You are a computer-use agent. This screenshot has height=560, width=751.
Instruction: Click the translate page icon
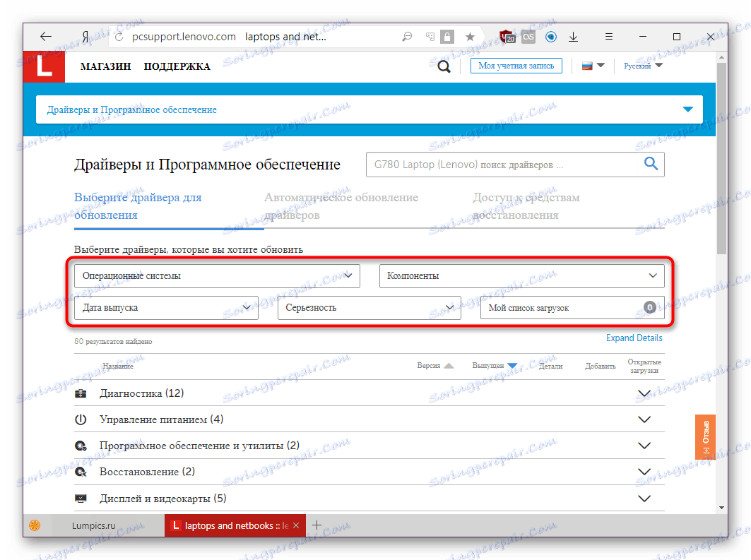pyautogui.click(x=430, y=37)
